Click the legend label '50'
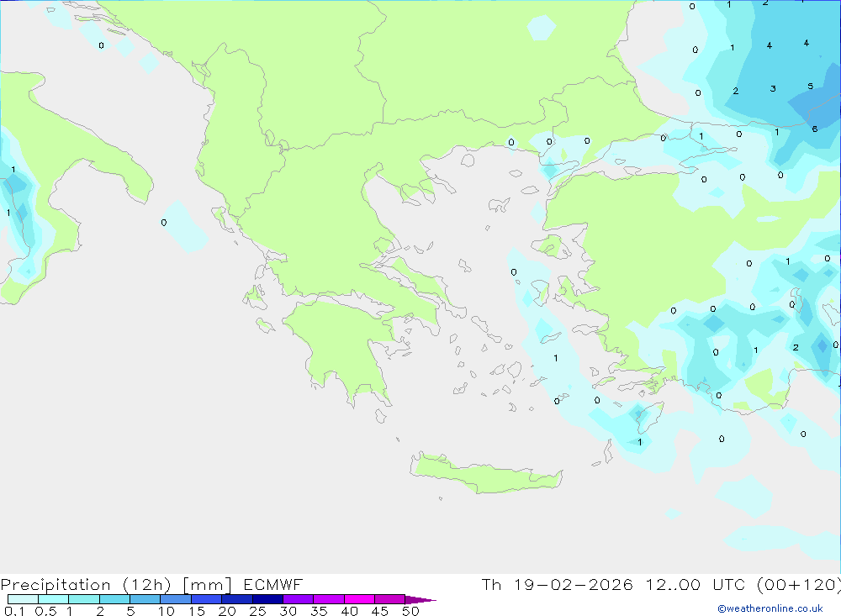This screenshot has height=616, width=841. [410, 611]
